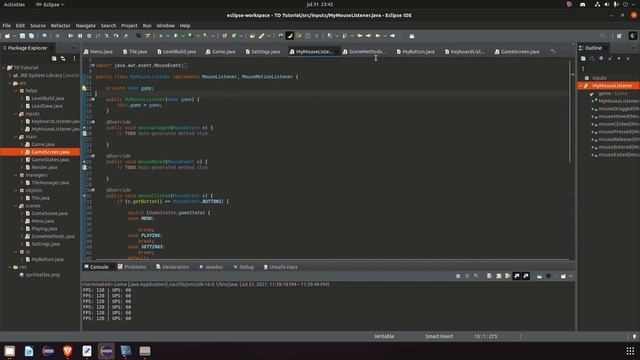Viewport: 640px width, 360px height.
Task: Expand JRE System Library node
Action: tap(10, 76)
